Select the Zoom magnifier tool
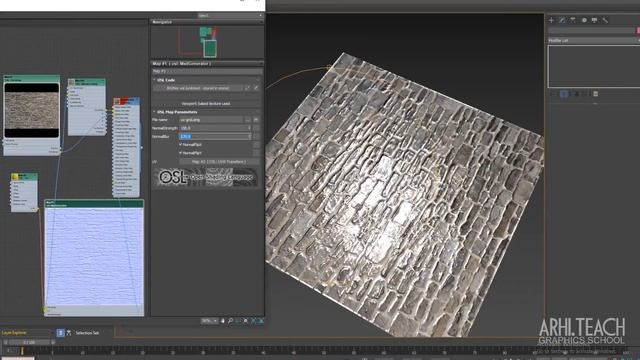The height and width of the screenshot is (360, 640). point(231,321)
